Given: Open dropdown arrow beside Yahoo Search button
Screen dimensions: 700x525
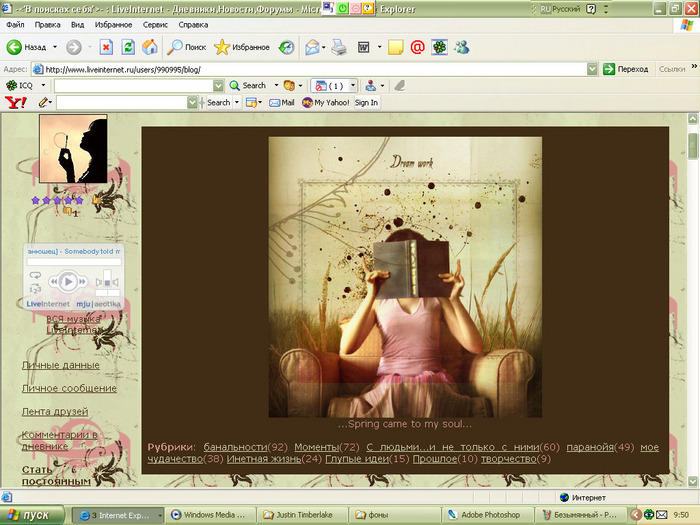Looking at the screenshot, I should (237, 103).
